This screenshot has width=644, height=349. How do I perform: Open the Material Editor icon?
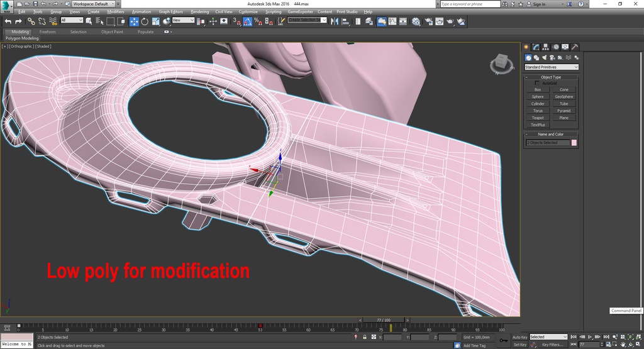(416, 21)
